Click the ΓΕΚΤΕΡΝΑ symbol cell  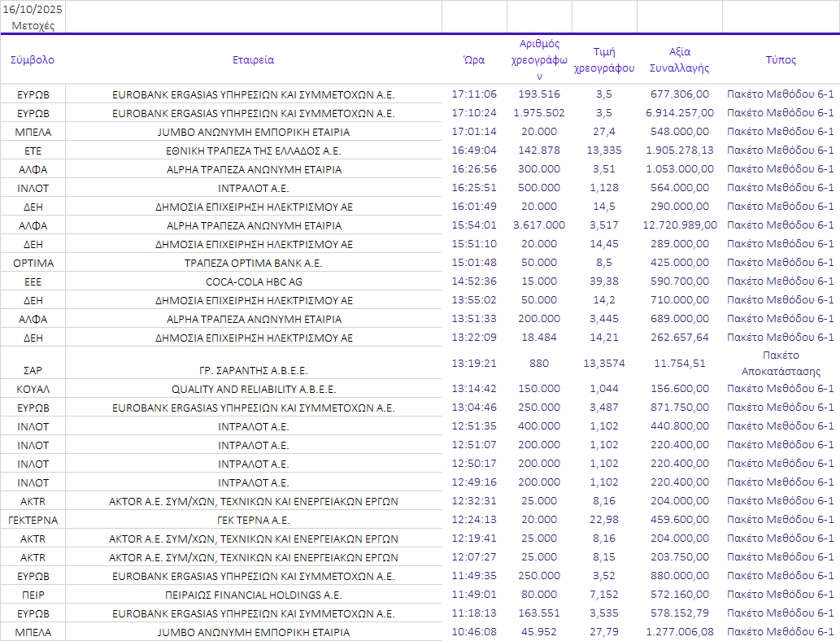[x=33, y=520]
